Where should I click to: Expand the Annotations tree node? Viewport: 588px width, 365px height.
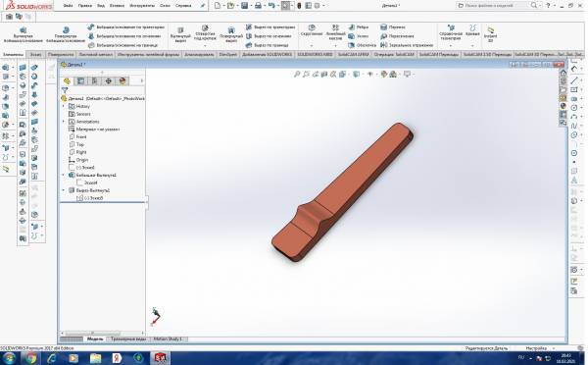point(64,122)
